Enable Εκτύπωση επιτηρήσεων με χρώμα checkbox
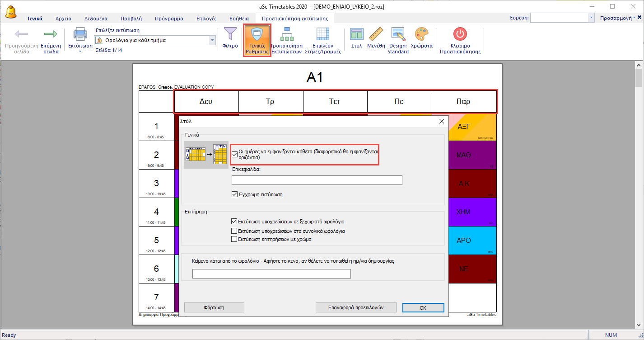Viewport: 644px width, 340px height. [234, 239]
